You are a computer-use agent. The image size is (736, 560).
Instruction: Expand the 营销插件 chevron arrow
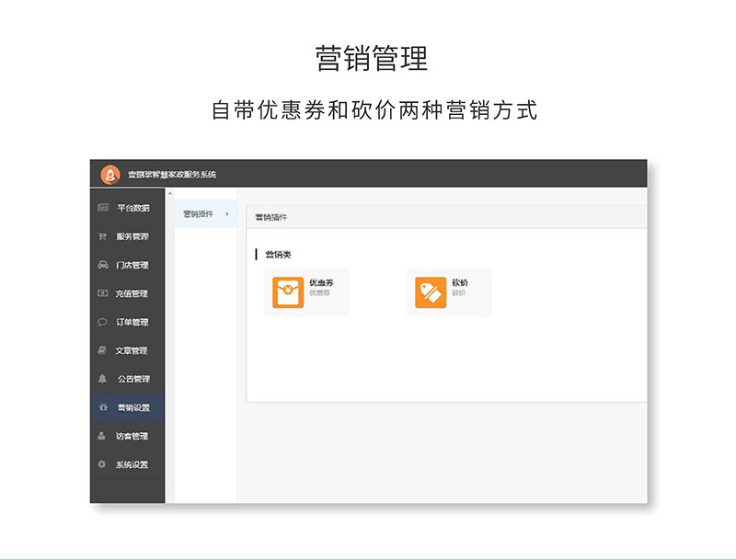[x=227, y=214]
